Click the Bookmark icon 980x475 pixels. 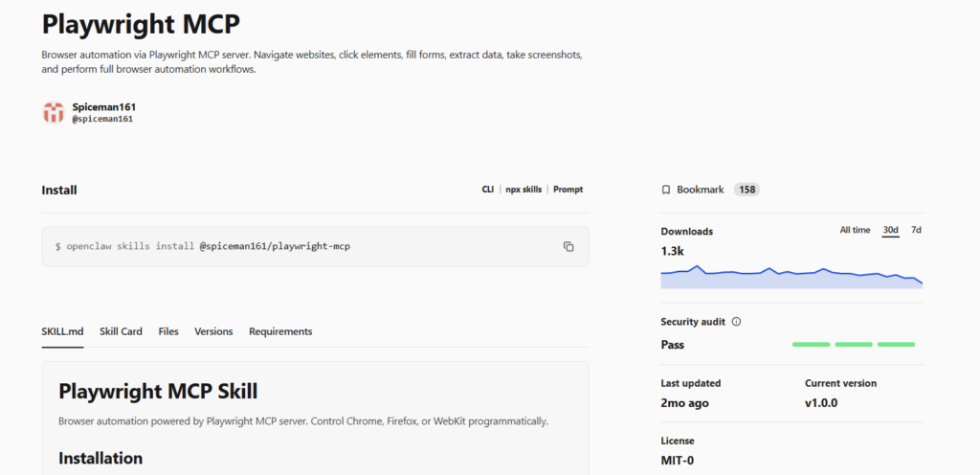(666, 190)
